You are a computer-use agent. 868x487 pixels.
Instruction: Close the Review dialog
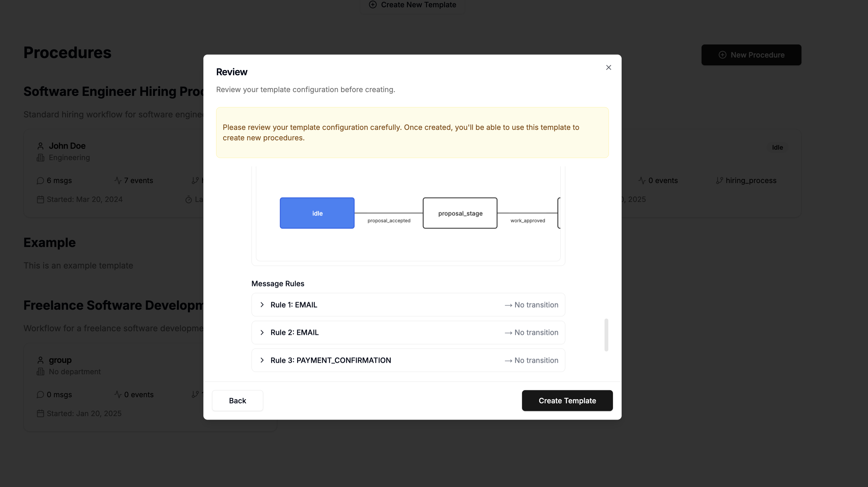[608, 67]
